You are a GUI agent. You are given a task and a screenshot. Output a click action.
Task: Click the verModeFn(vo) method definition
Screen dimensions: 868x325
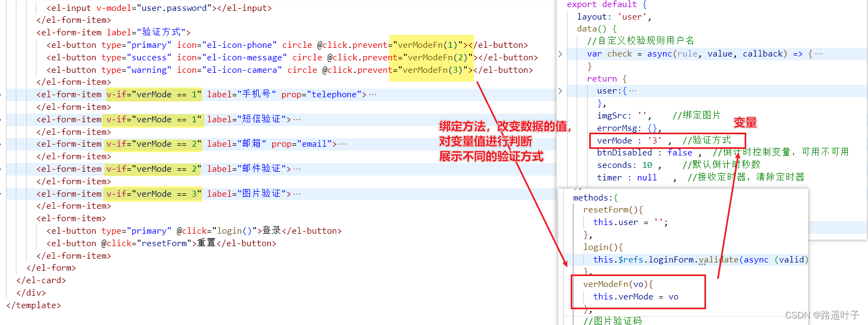618,284
